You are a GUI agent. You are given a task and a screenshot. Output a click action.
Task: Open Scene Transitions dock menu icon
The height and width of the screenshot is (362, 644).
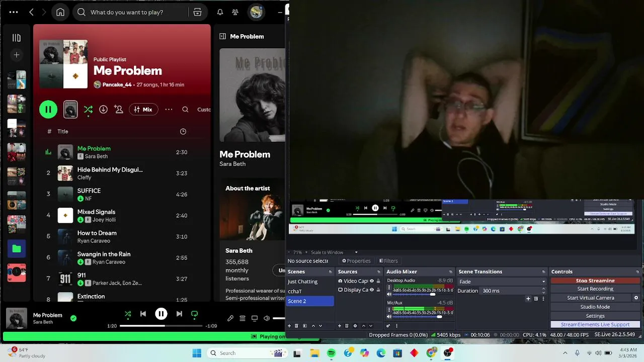544,271
